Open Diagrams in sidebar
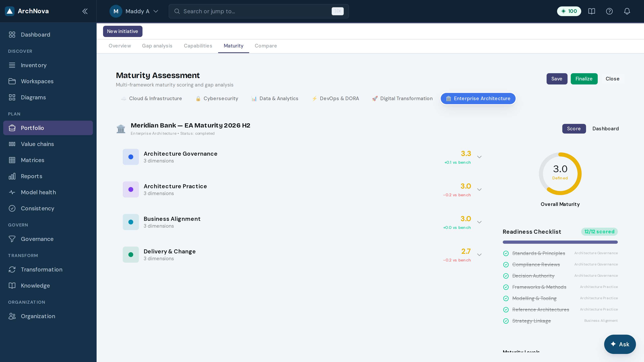The width and height of the screenshot is (644, 362). [x=48, y=97]
